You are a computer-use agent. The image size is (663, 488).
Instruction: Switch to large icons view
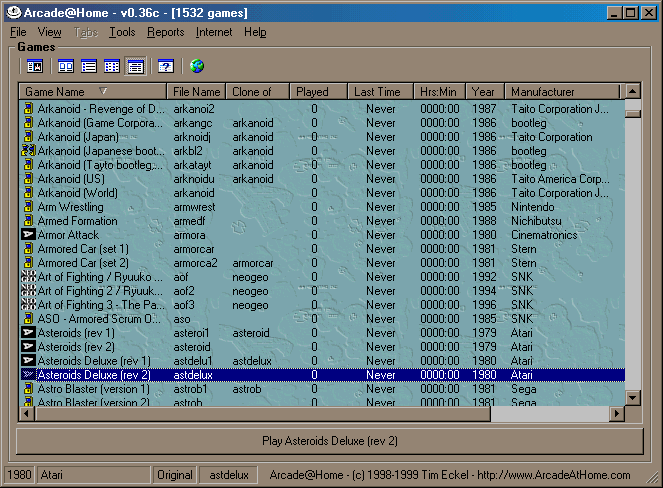pyautogui.click(x=66, y=66)
